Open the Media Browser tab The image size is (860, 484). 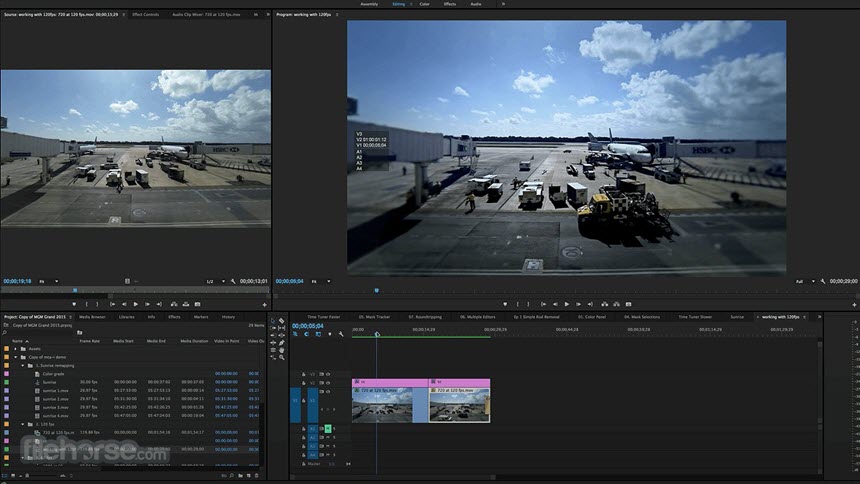[x=92, y=317]
